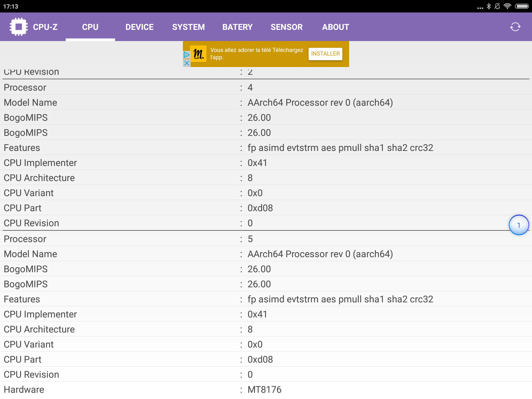This screenshot has width=532, height=399.
Task: Go to the SENSOR tab
Action: tap(287, 27)
